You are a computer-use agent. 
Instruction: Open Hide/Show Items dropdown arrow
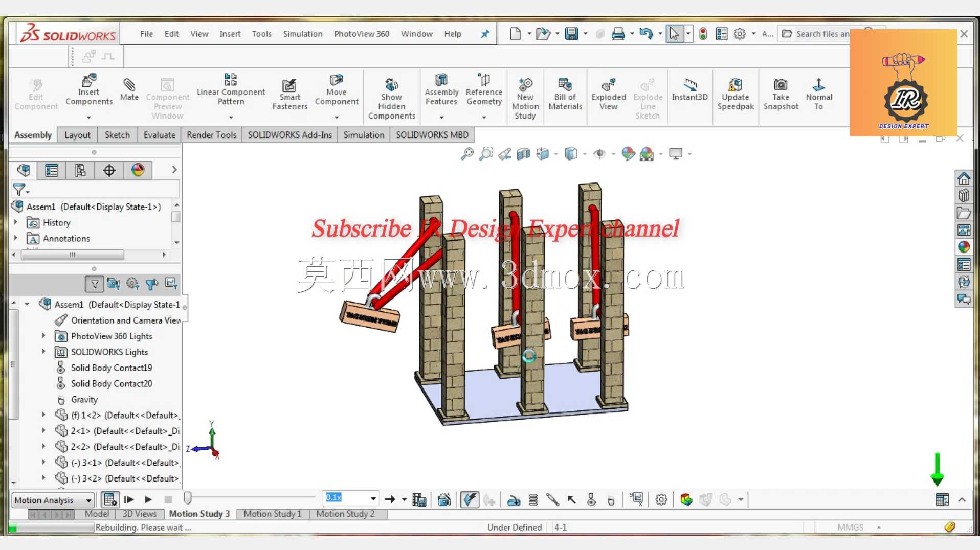point(613,154)
